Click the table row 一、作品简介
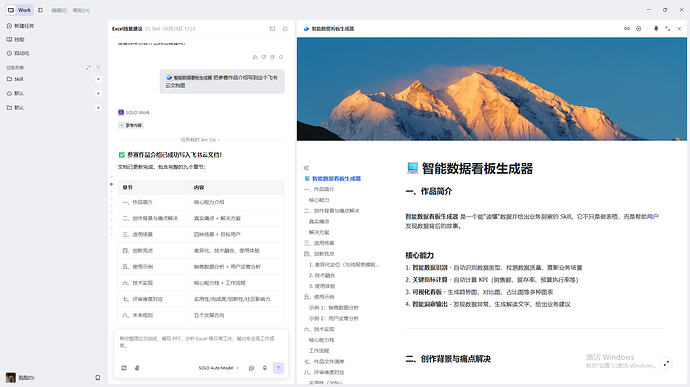This screenshot has height=387, width=690. [x=201, y=202]
